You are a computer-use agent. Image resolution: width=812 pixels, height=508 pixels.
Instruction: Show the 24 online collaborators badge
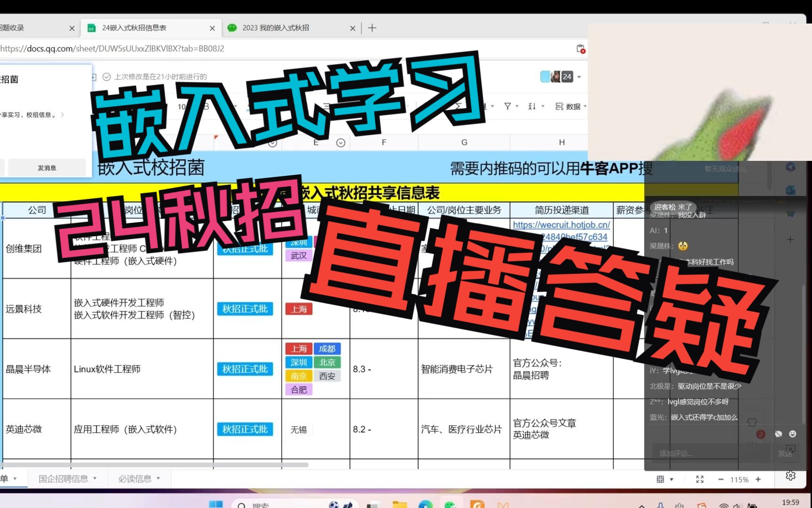567,77
